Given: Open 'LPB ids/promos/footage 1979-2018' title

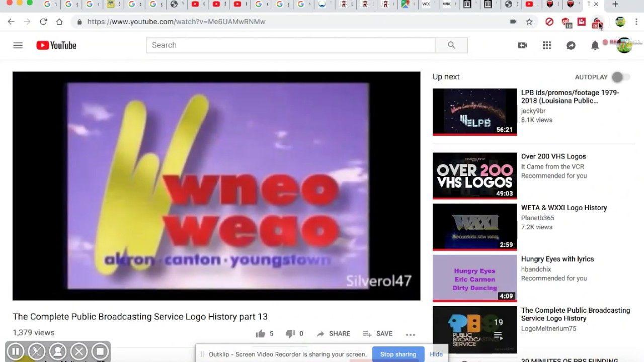Looking at the screenshot, I should click(570, 97).
